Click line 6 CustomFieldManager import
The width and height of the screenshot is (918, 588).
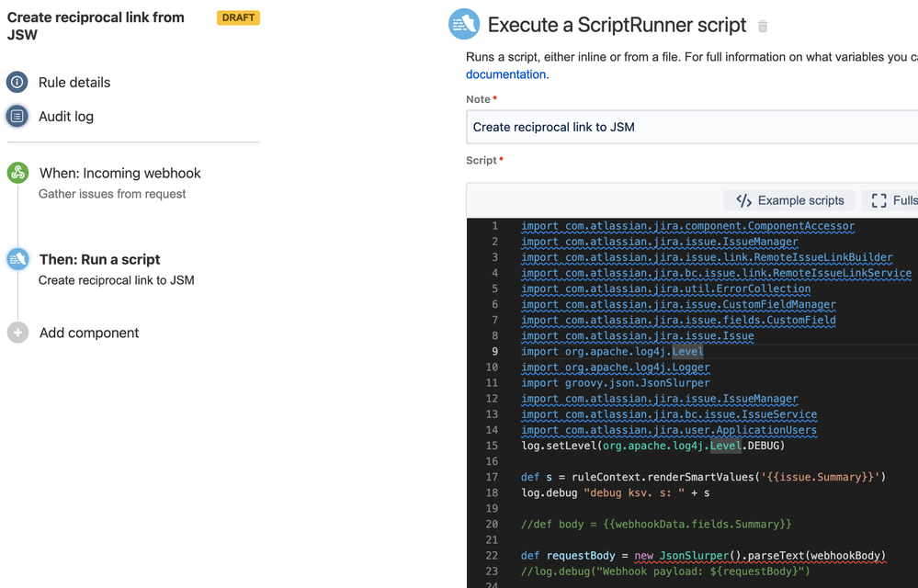pos(678,305)
